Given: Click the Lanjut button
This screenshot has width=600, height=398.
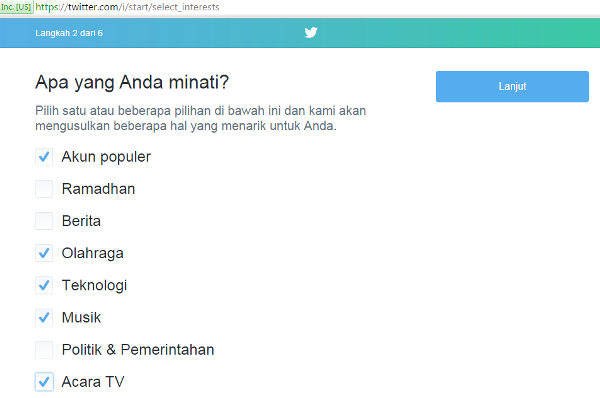Looking at the screenshot, I should click(x=512, y=86).
